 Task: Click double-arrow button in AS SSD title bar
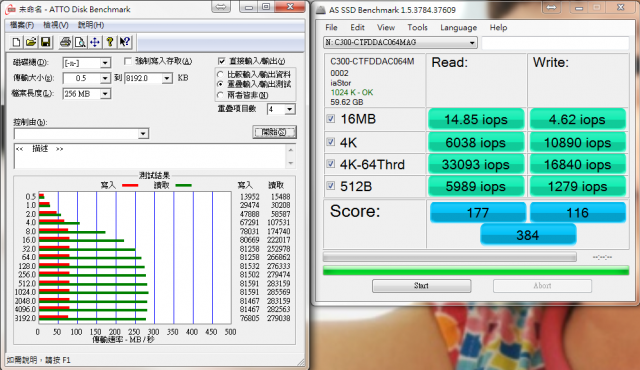(551, 7)
